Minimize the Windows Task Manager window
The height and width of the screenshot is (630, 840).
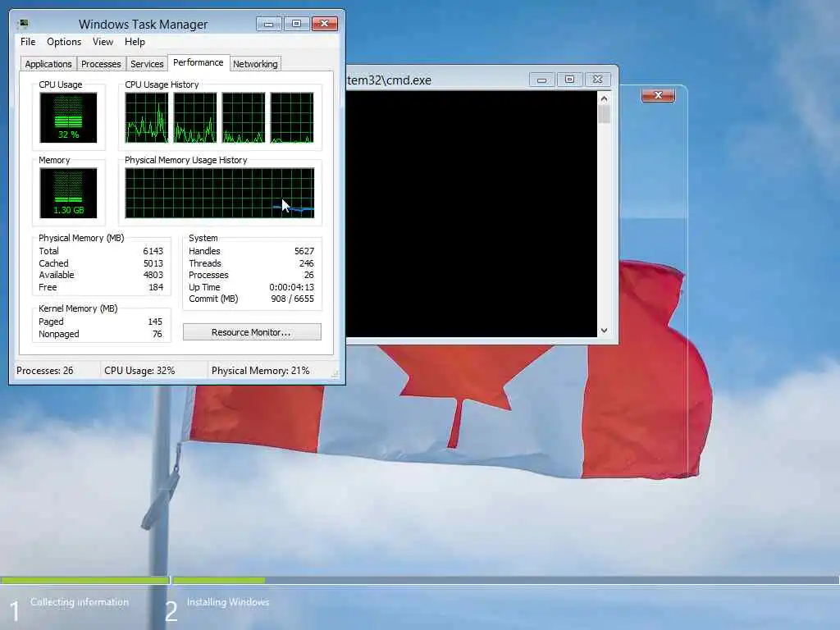pos(268,24)
